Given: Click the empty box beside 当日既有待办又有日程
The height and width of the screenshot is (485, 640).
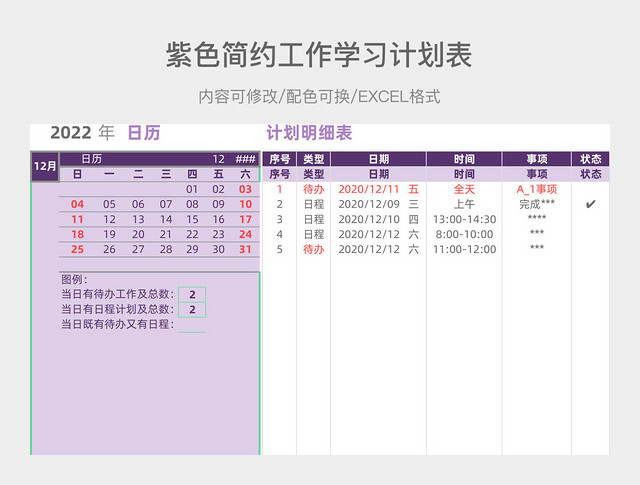Looking at the screenshot, I should point(192,325).
